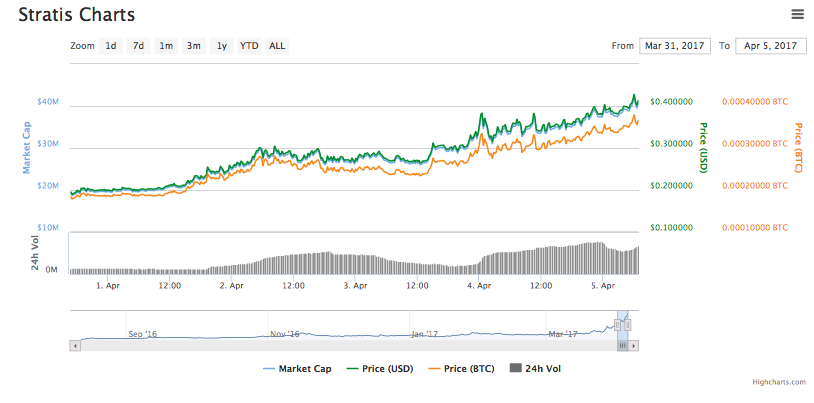This screenshot has width=814, height=403.
Task: Select the YTD zoom option
Action: click(x=249, y=46)
